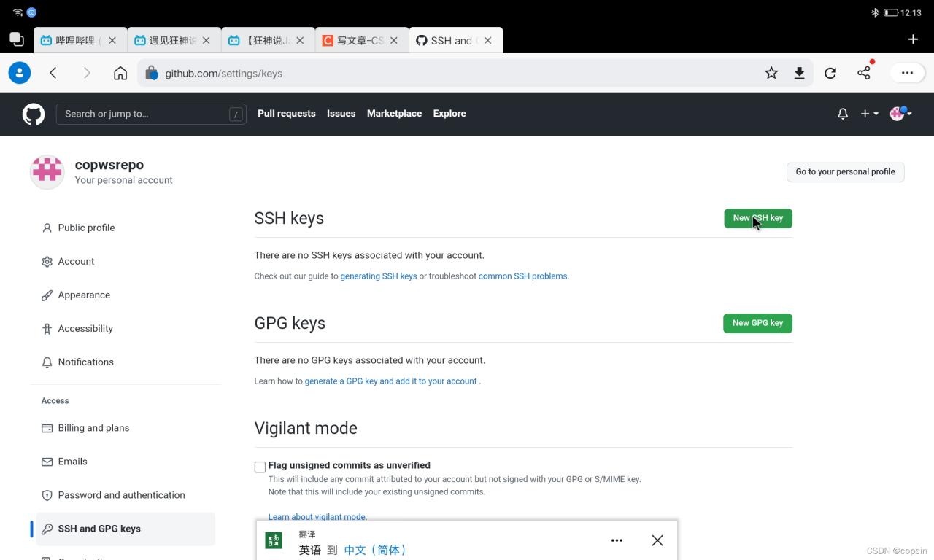The height and width of the screenshot is (560, 934).
Task: Click the share icon in browser toolbar
Action: coord(864,73)
